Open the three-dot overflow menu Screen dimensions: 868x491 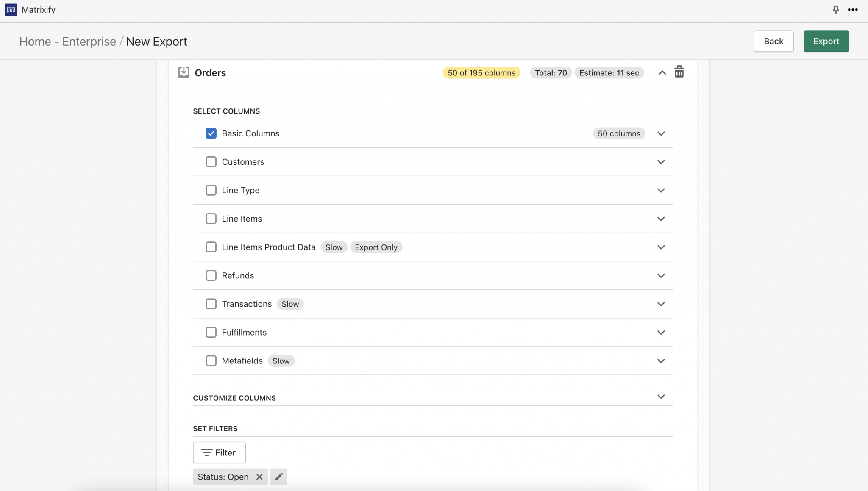853,9
